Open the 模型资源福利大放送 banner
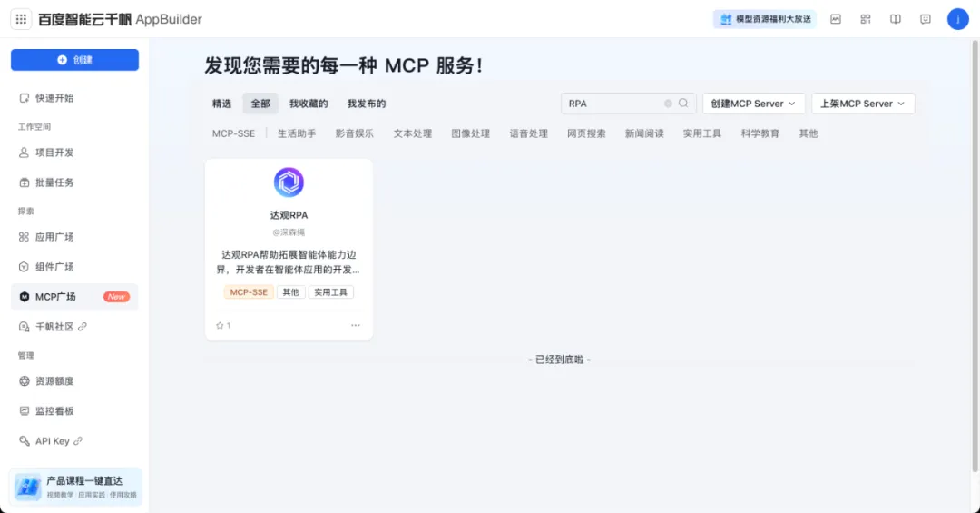Viewport: 980px width, 513px height. (x=764, y=19)
